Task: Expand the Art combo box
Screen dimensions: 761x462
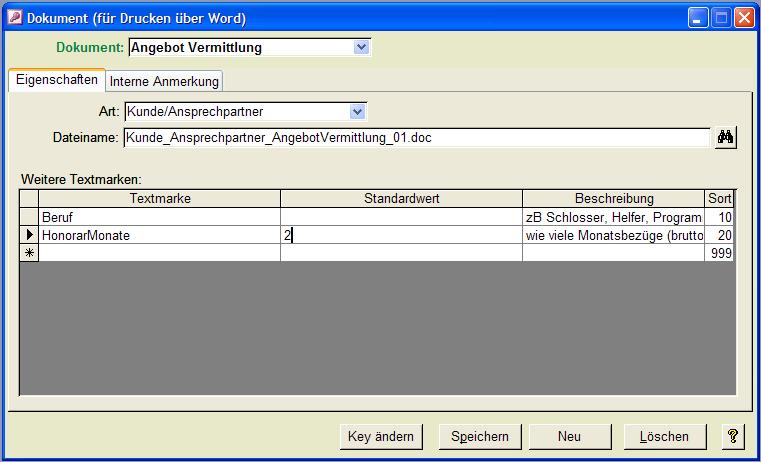Action: pos(358,111)
